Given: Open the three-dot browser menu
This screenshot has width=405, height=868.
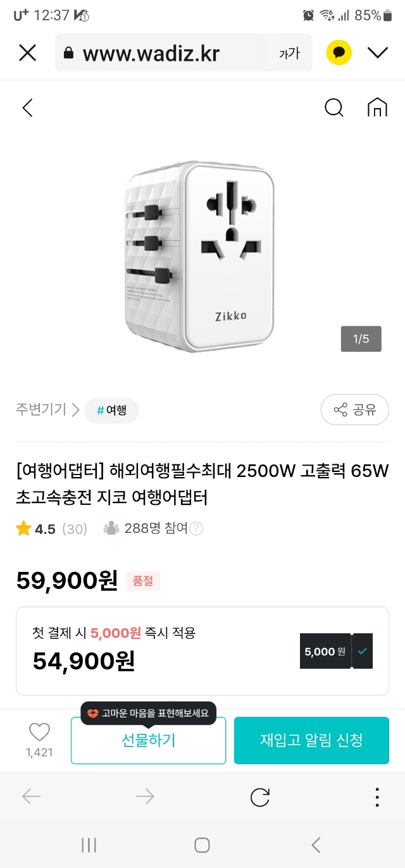Looking at the screenshot, I should [377, 797].
